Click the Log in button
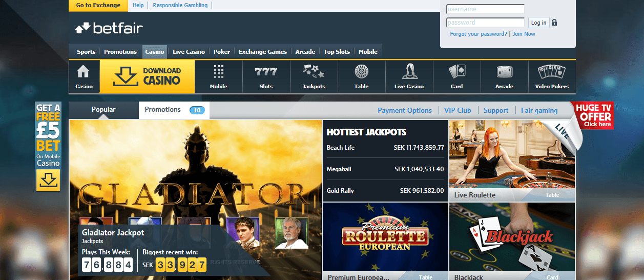Screen dimensions: 644x280 tap(538, 23)
